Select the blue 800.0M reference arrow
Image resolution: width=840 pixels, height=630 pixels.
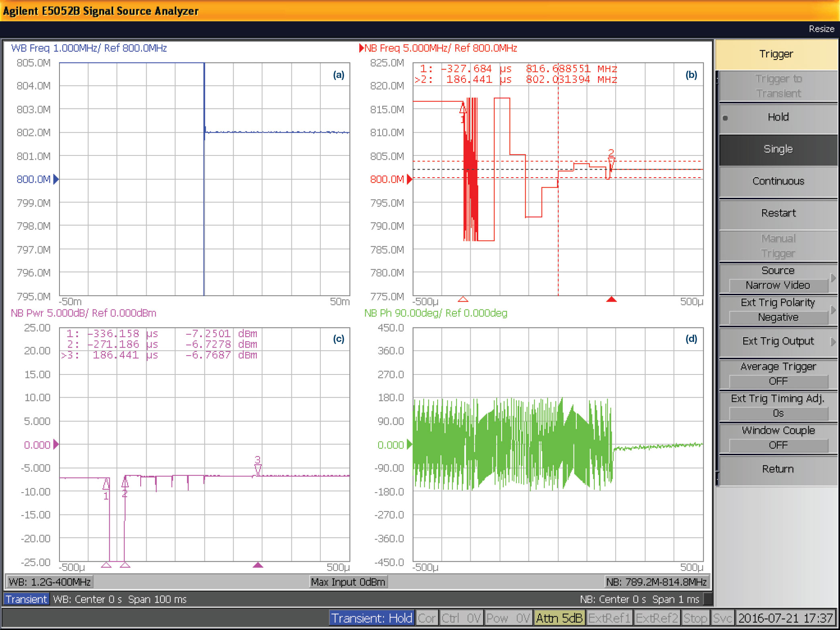56,179
